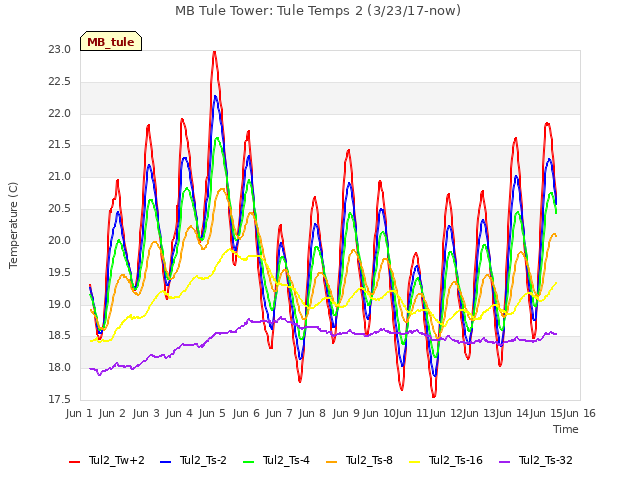Click the MB_tule annotation label
This screenshot has height=480, width=640.
111,42
